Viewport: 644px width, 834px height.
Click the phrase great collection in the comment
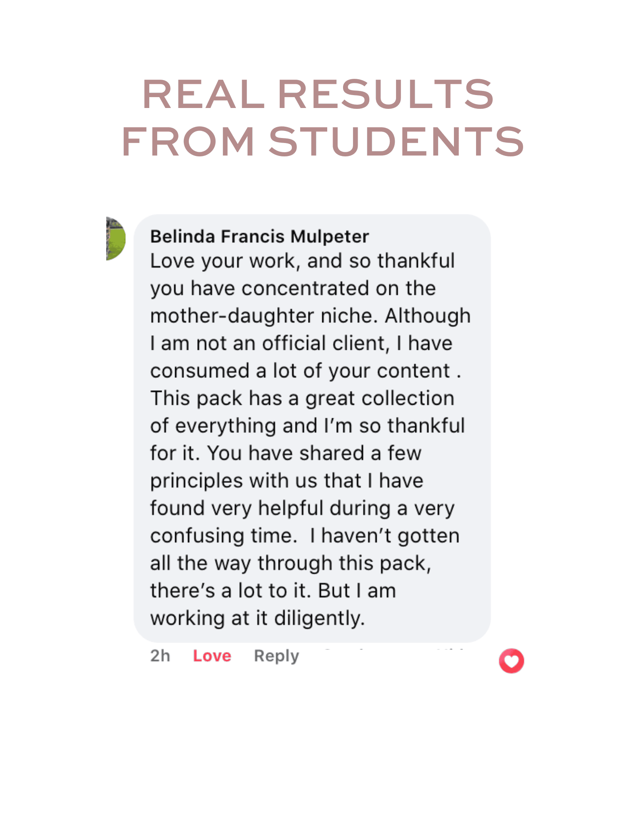tap(379, 398)
